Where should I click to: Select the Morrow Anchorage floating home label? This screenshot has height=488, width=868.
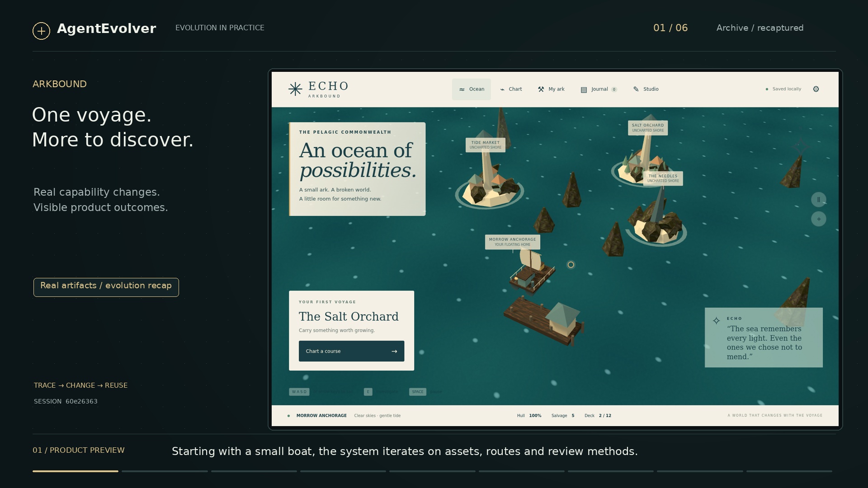click(x=513, y=242)
